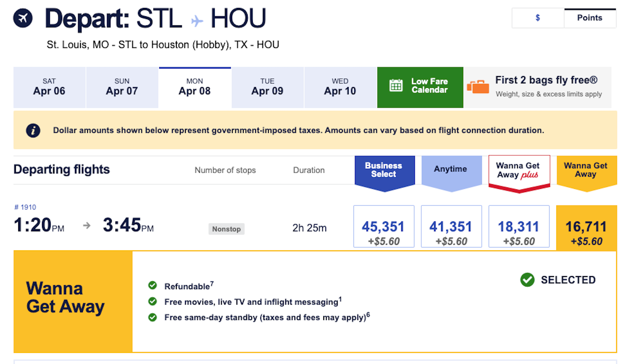Choose the Tue Apr 09 date tab
The image size is (634, 364).
click(267, 88)
